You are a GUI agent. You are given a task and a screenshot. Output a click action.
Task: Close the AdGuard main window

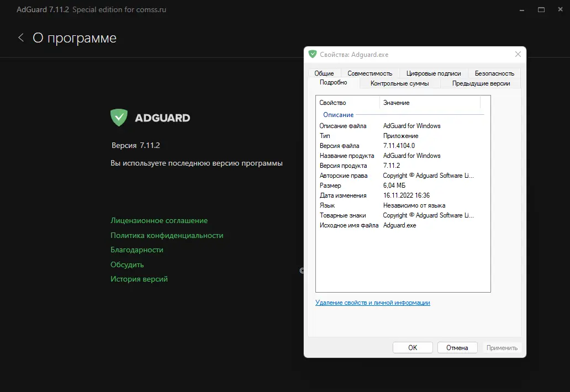pyautogui.click(x=560, y=9)
